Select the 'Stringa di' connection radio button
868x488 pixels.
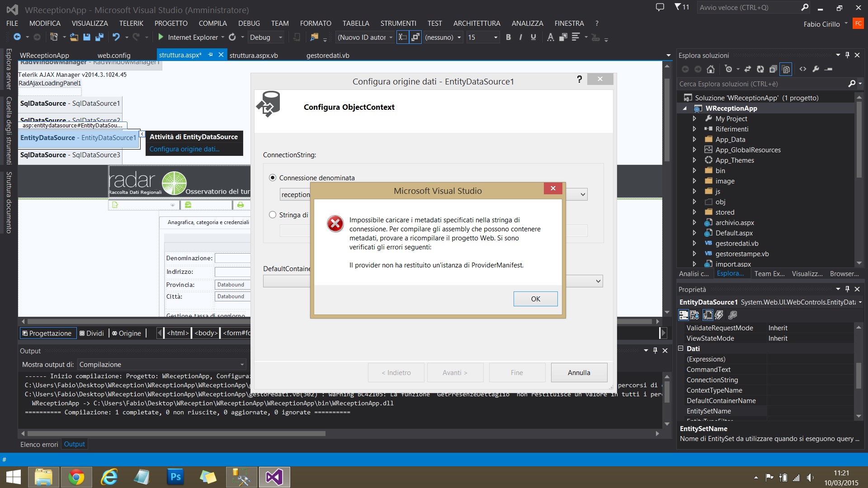click(x=273, y=215)
